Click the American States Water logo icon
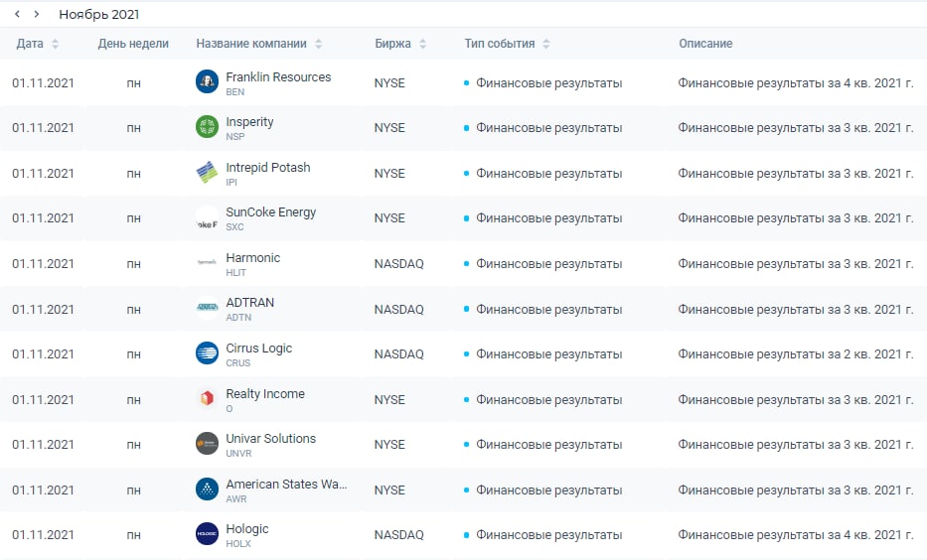 pyautogui.click(x=207, y=489)
